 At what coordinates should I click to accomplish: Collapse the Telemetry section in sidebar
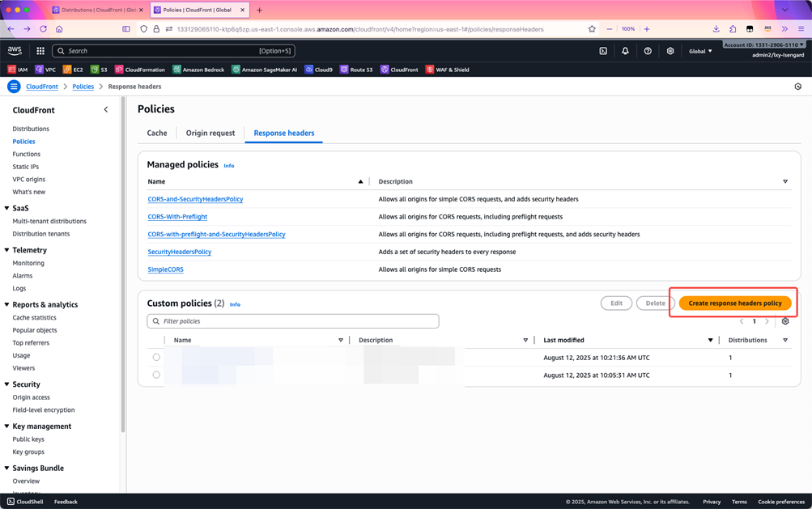click(6, 250)
